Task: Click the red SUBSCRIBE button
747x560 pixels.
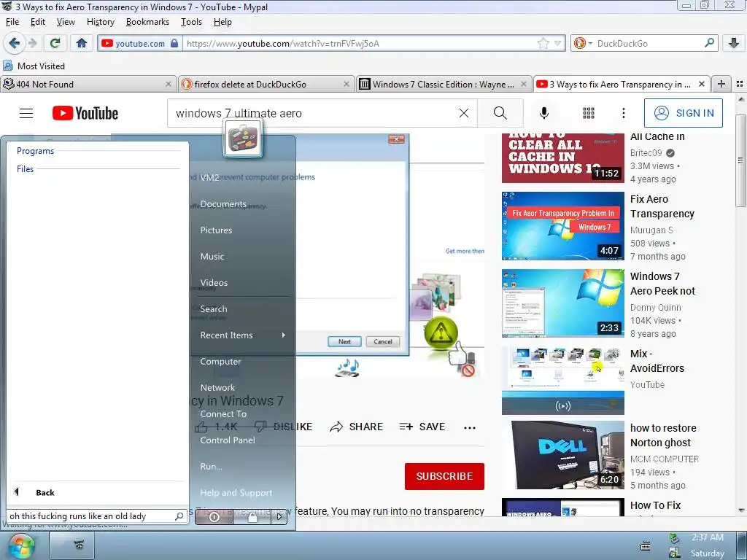Action: [x=444, y=476]
